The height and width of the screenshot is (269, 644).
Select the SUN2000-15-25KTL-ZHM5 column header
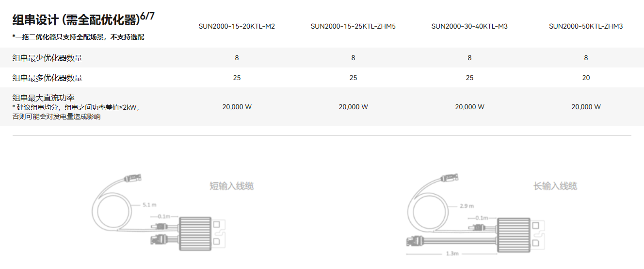pyautogui.click(x=353, y=26)
